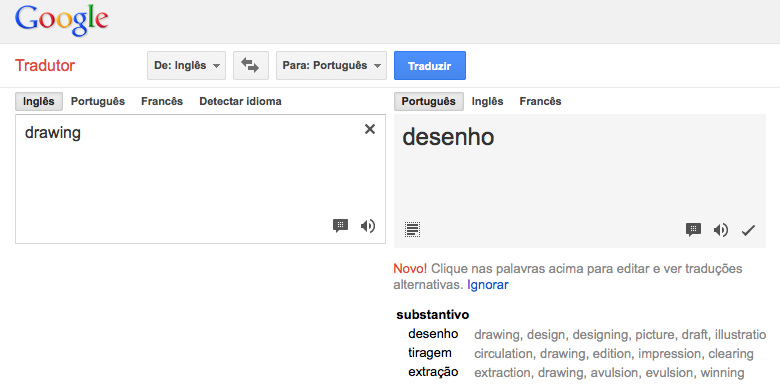Dismiss the tip with Ignorar link
Viewport: 780px width, 388px height.
[488, 285]
